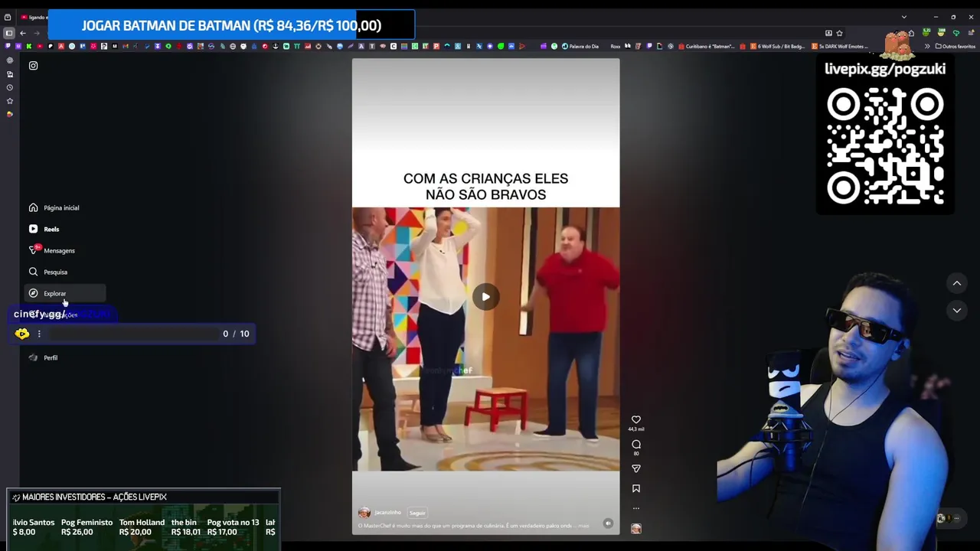The width and height of the screenshot is (980, 551).
Task: Like the reel with heart icon
Action: tap(635, 419)
